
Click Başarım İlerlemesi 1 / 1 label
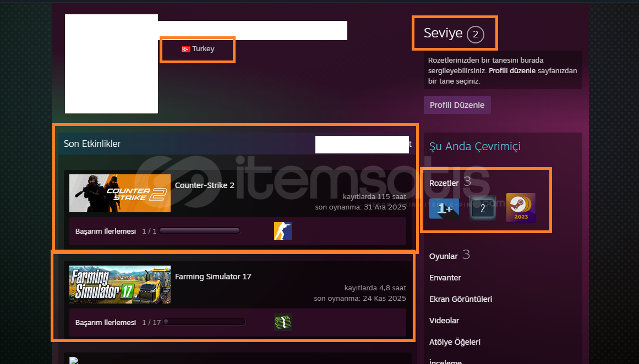[x=116, y=231]
